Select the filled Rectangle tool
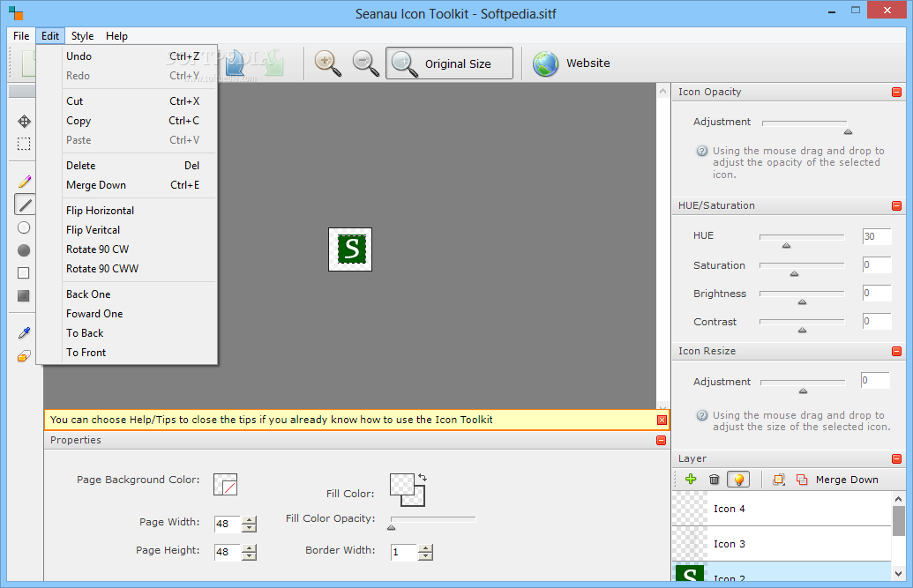The width and height of the screenshot is (913, 588). point(24,295)
